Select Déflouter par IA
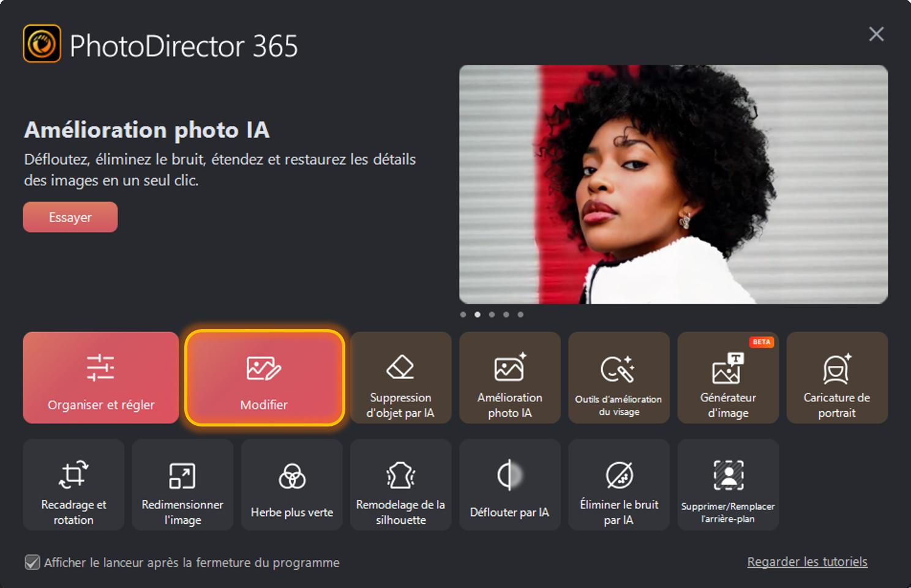The width and height of the screenshot is (911, 588). [509, 485]
